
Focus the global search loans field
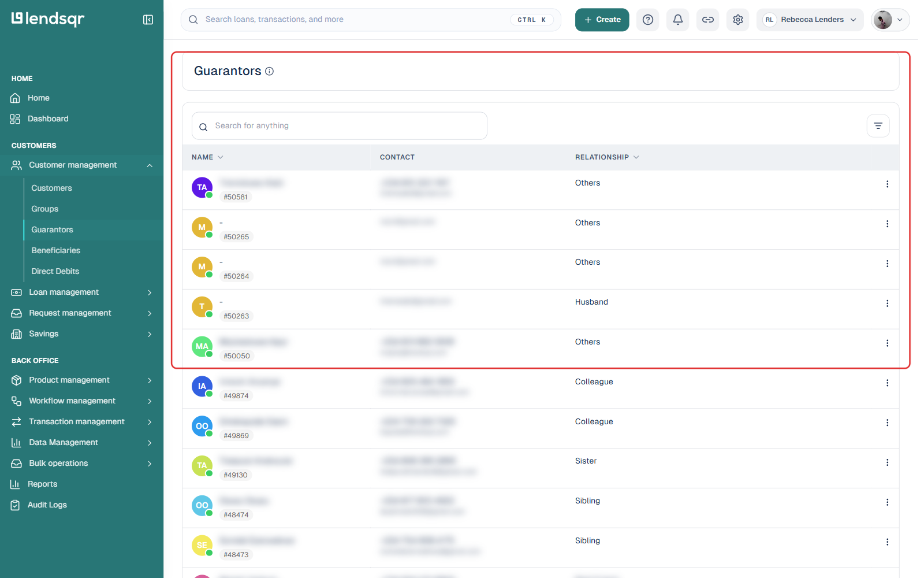tap(371, 20)
